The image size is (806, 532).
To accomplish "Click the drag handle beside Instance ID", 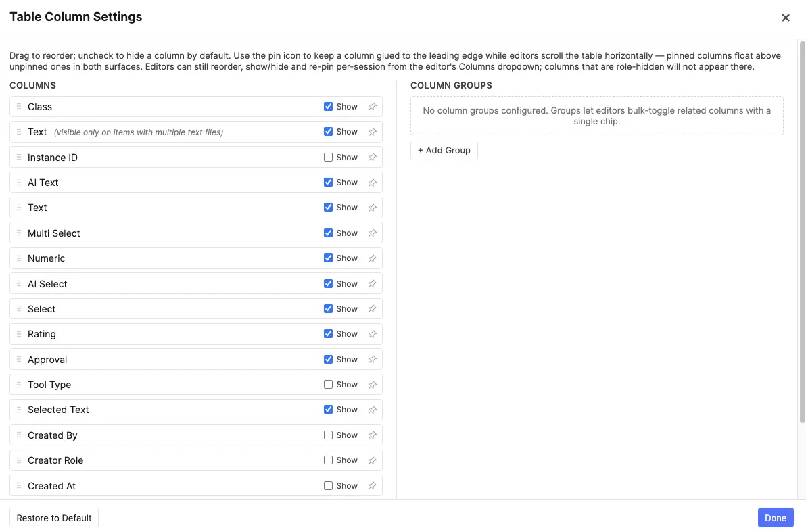I will coord(18,158).
